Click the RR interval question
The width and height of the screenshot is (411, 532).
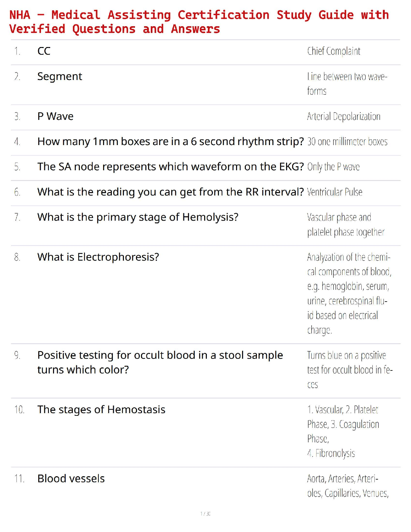pyautogui.click(x=170, y=192)
